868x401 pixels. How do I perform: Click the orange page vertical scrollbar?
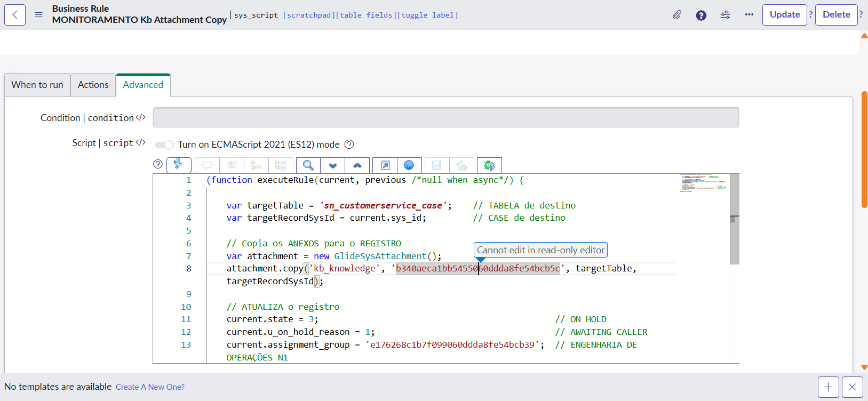864,149
